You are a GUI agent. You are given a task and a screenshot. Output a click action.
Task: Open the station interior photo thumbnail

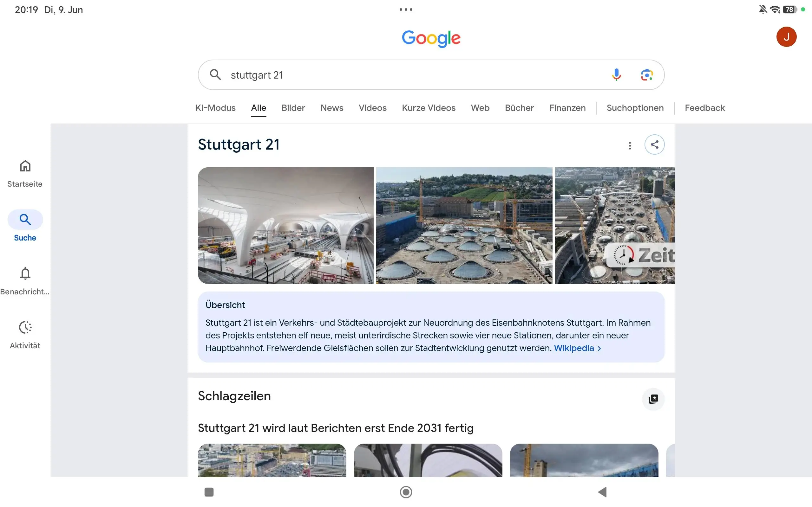point(285,226)
